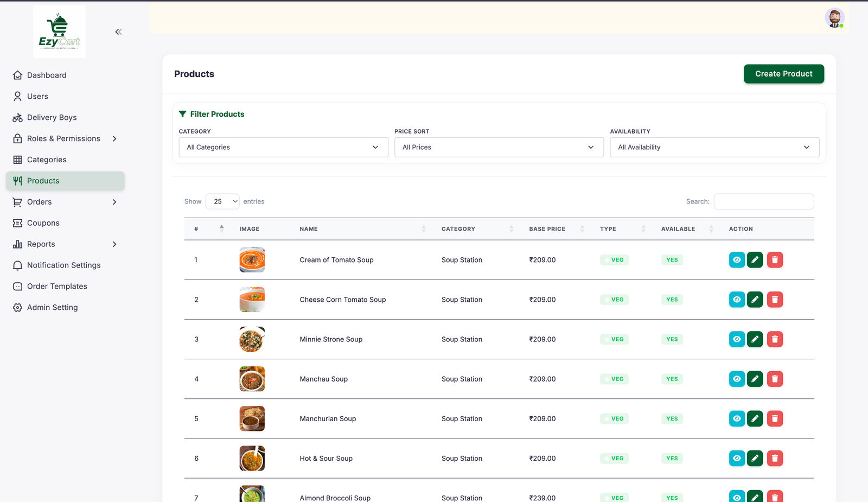Image resolution: width=868 pixels, height=502 pixels.
Task: Edit Cream of Tomato Soup product
Action: [x=755, y=260]
